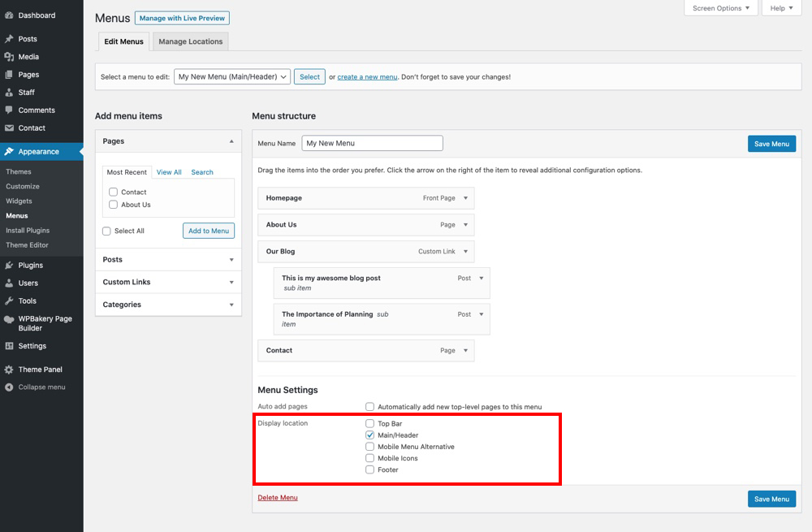Open Widgets in Appearance submenu

[x=19, y=201]
